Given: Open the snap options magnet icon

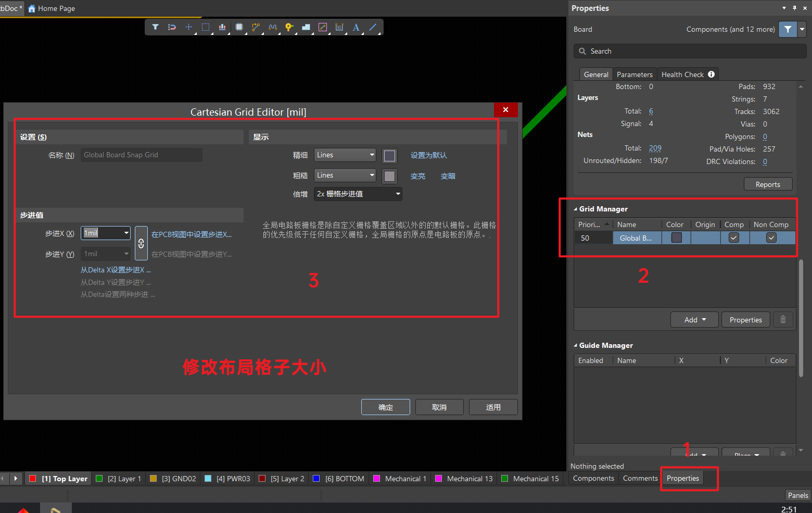Looking at the screenshot, I should [172, 27].
